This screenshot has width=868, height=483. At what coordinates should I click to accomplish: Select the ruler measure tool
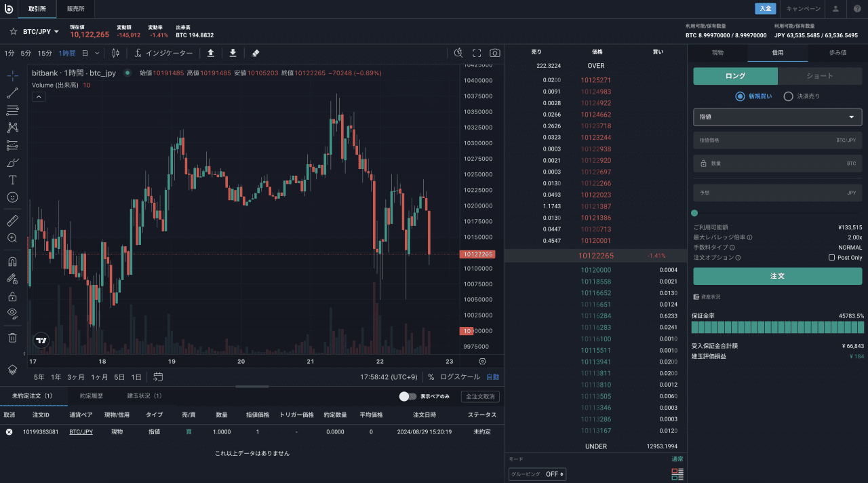pos(12,220)
